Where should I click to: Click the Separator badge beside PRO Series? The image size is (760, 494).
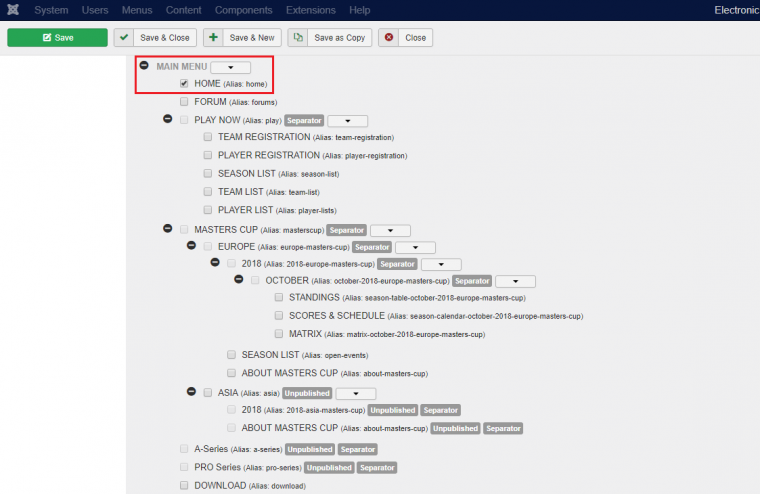pos(377,468)
